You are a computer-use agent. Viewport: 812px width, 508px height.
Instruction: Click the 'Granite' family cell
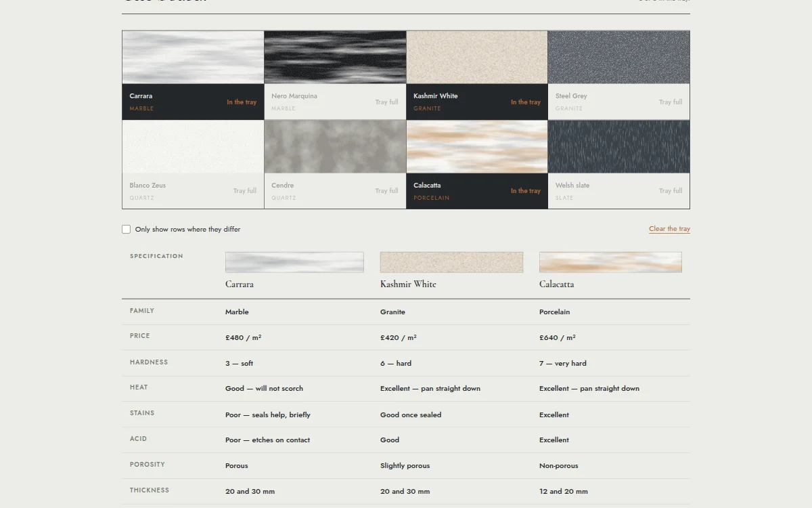(392, 312)
